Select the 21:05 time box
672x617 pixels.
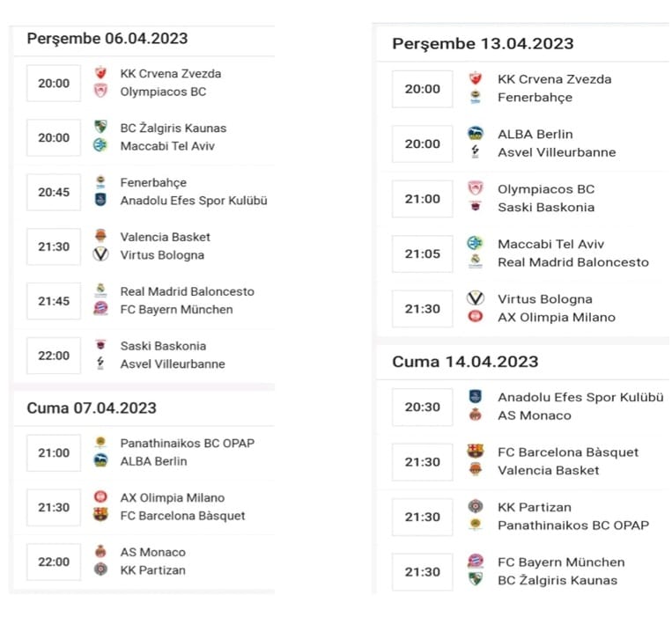[422, 253]
